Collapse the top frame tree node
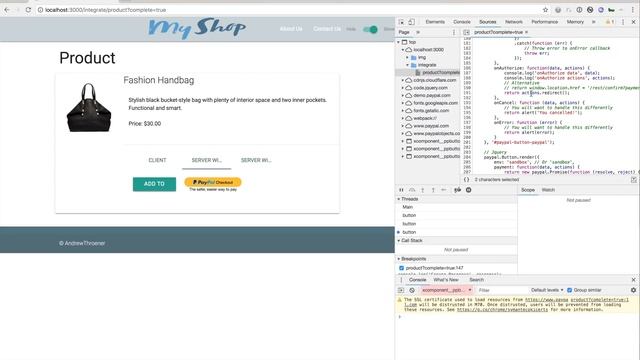640x360 pixels. click(x=399, y=42)
